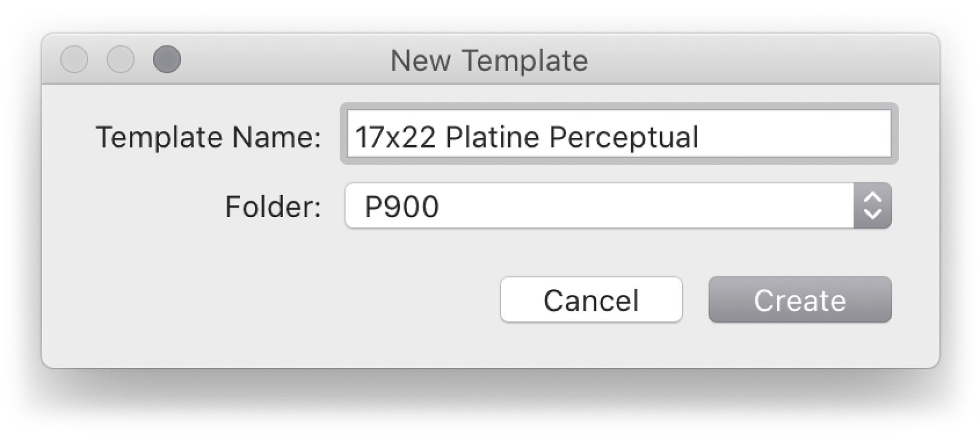
Task: Click the down chevron of the Folder selector
Action: pos(872,214)
